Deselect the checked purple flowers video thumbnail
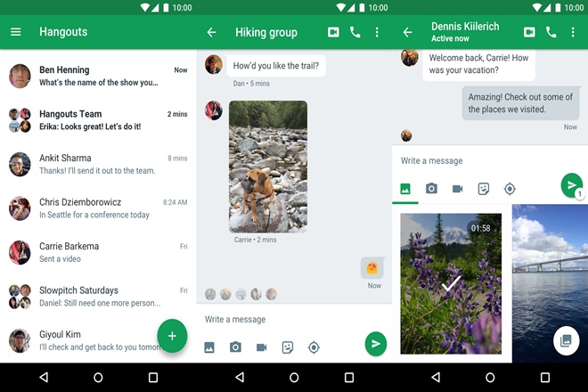 point(451,283)
